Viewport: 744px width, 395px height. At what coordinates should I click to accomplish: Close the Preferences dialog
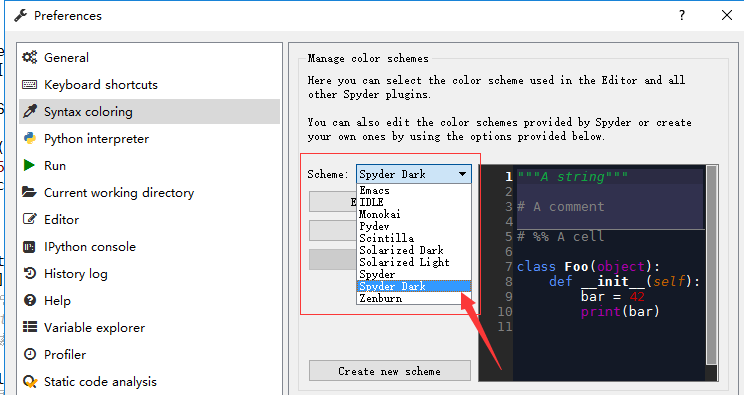click(x=726, y=15)
